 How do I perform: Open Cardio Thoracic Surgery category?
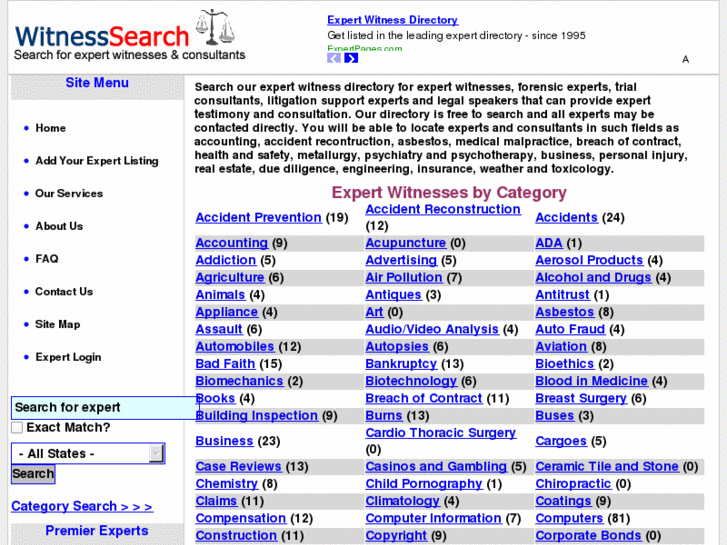[440, 433]
